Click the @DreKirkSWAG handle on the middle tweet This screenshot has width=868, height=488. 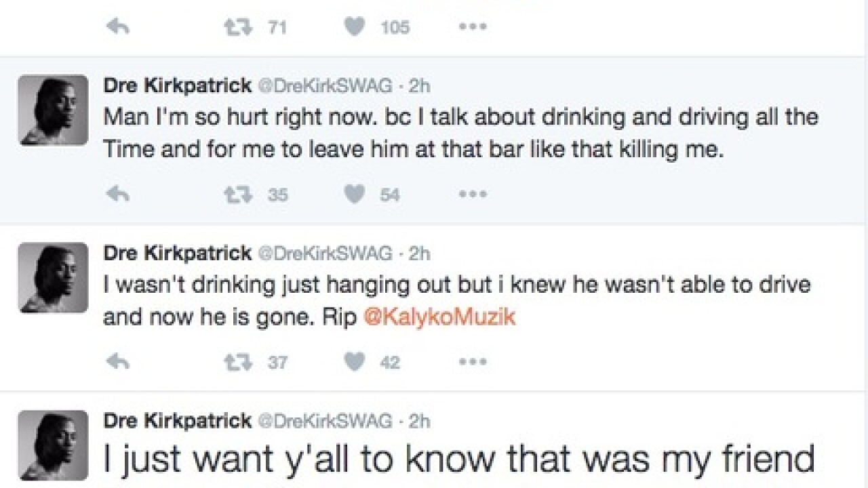(x=324, y=253)
